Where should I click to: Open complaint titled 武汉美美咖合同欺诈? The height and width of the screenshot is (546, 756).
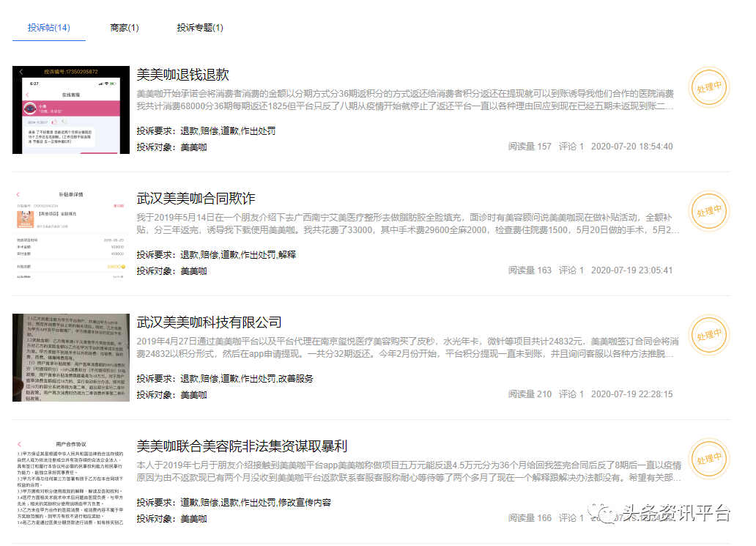[x=196, y=198]
